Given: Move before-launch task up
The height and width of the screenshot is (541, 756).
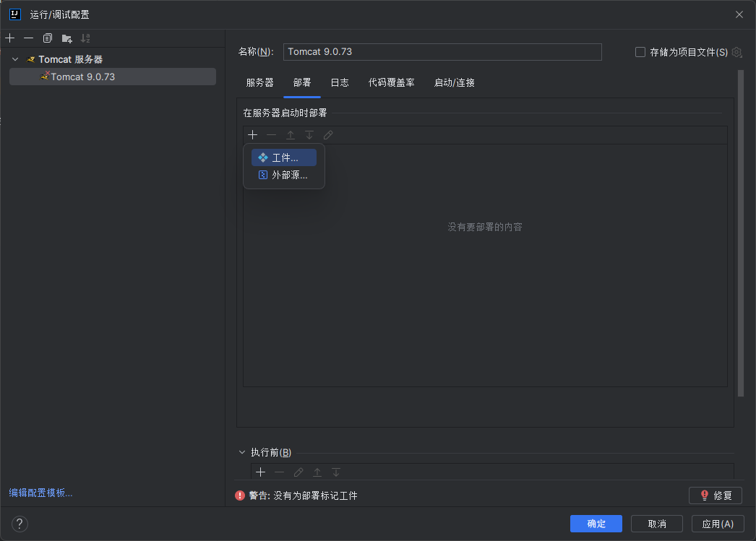Looking at the screenshot, I should coord(317,472).
